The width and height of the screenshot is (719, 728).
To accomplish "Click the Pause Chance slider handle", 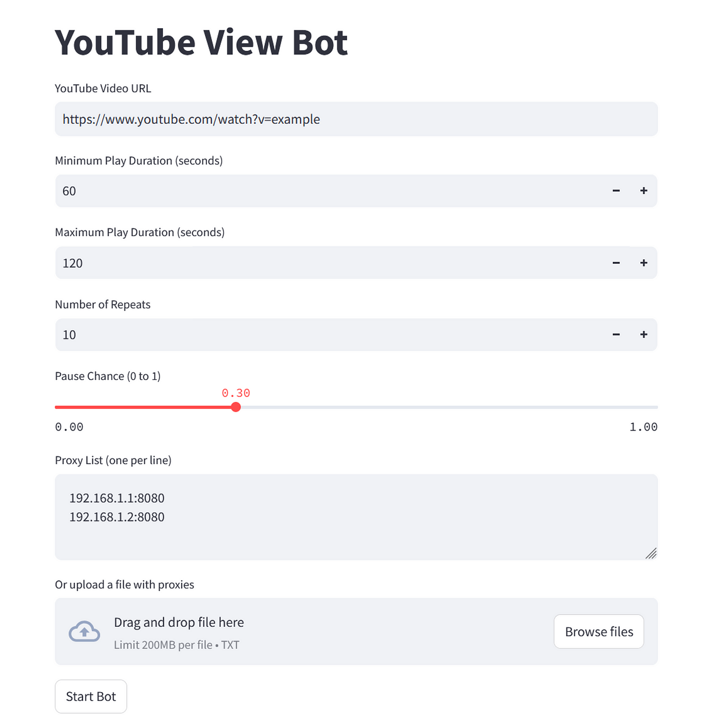I will [236, 407].
